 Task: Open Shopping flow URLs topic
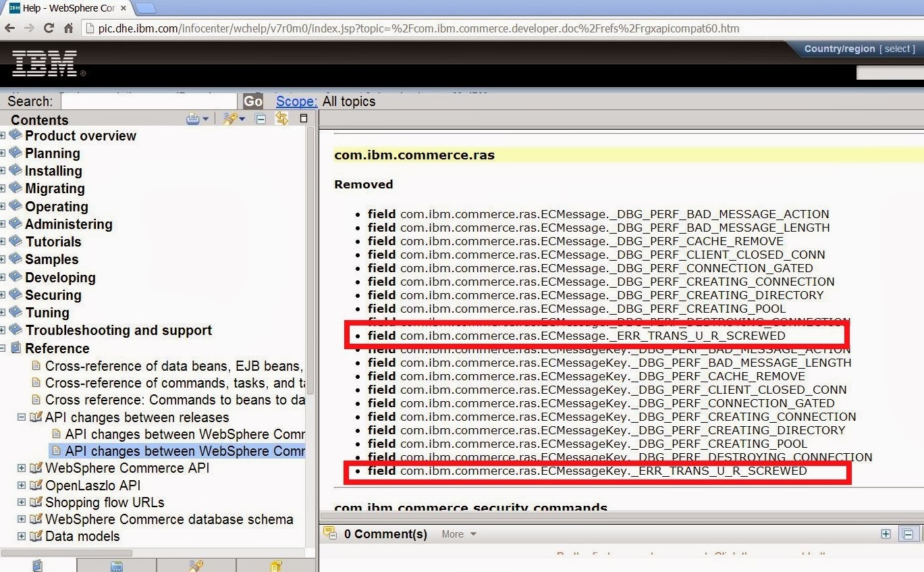105,502
